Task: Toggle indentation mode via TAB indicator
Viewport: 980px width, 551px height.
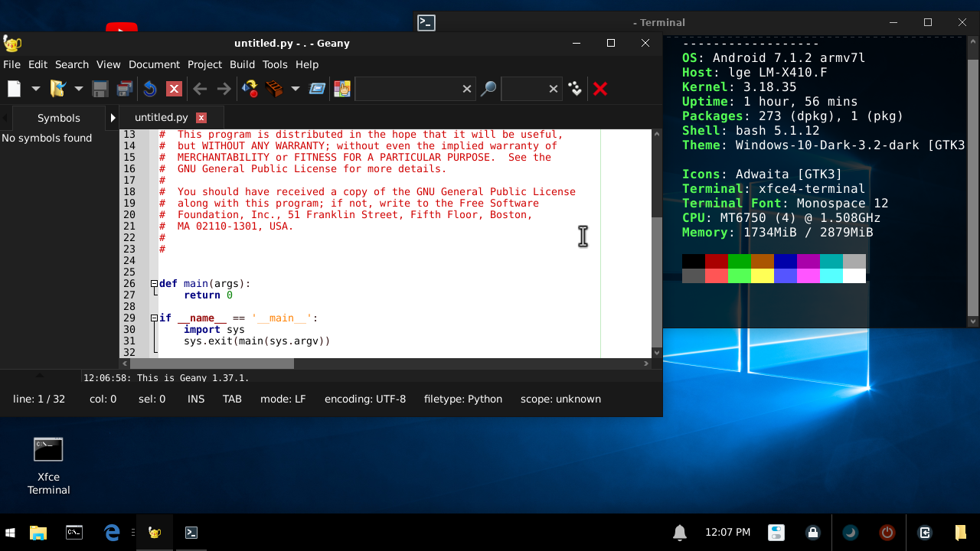Action: click(232, 399)
